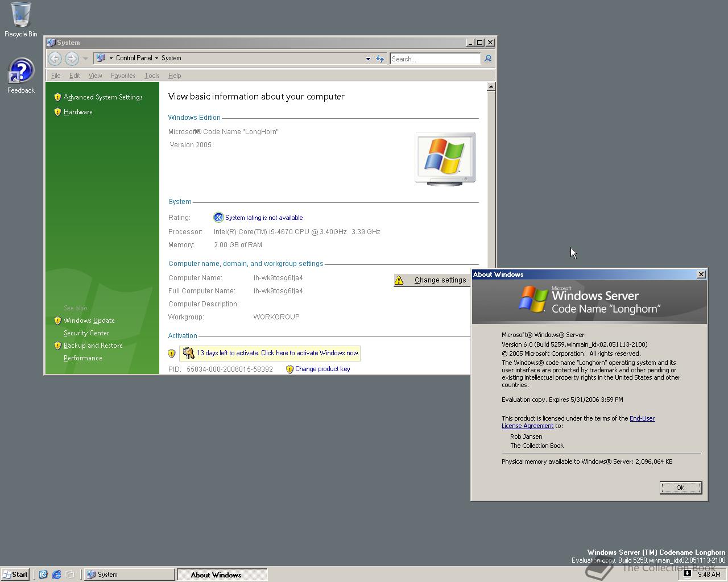
Task: Click the WORKGROUP value text
Action: coord(276,317)
